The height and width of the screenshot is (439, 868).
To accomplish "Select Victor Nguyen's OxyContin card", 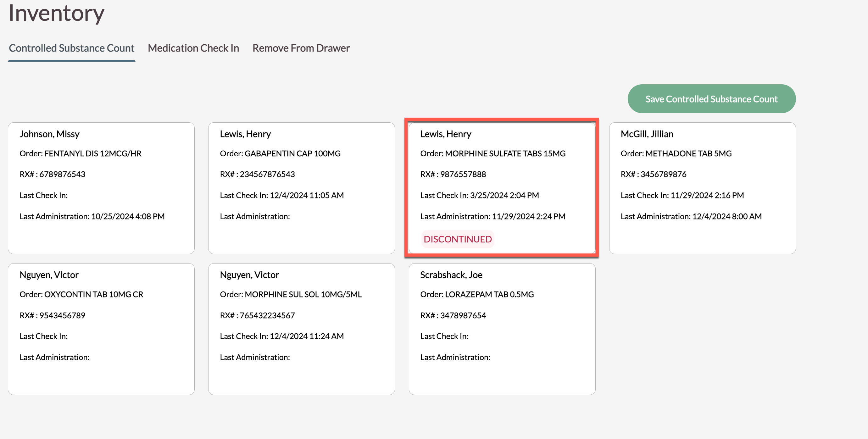I will point(101,329).
